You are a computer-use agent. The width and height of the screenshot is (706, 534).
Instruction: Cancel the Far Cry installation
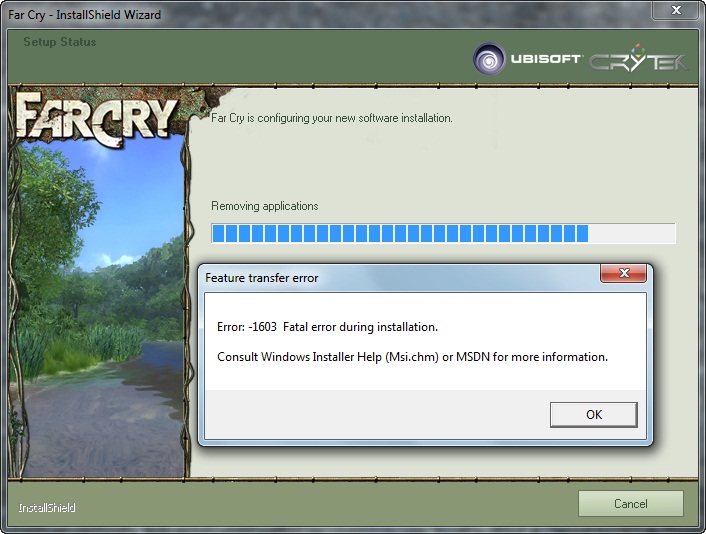pyautogui.click(x=630, y=503)
